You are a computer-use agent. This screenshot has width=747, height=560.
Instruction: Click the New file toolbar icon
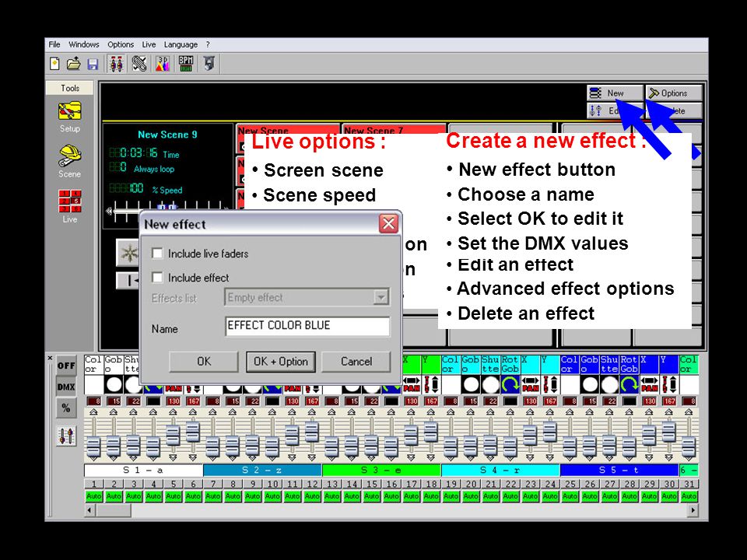pyautogui.click(x=54, y=63)
